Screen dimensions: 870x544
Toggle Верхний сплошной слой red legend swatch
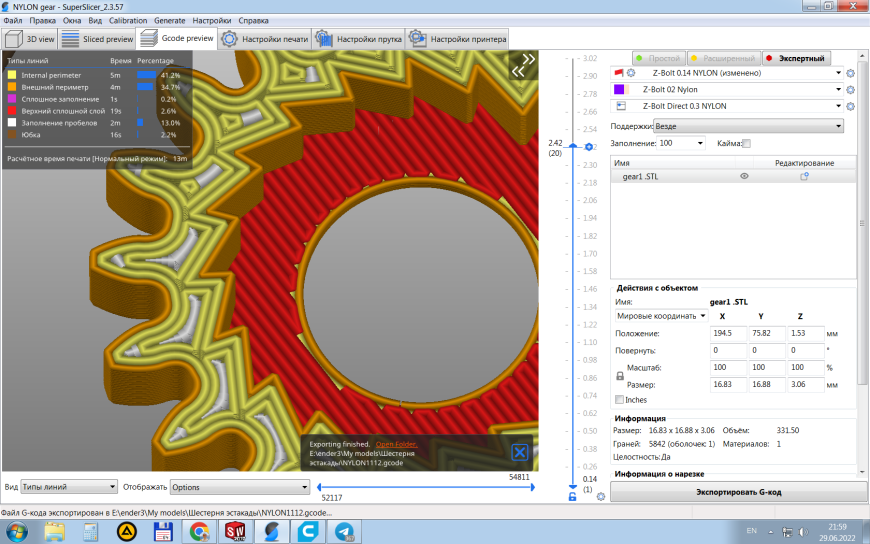(x=12, y=111)
